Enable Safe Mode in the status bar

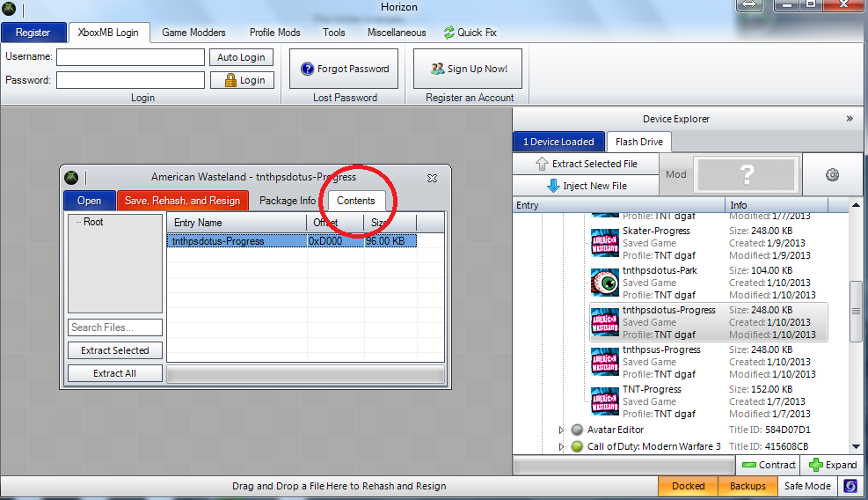[806, 485]
